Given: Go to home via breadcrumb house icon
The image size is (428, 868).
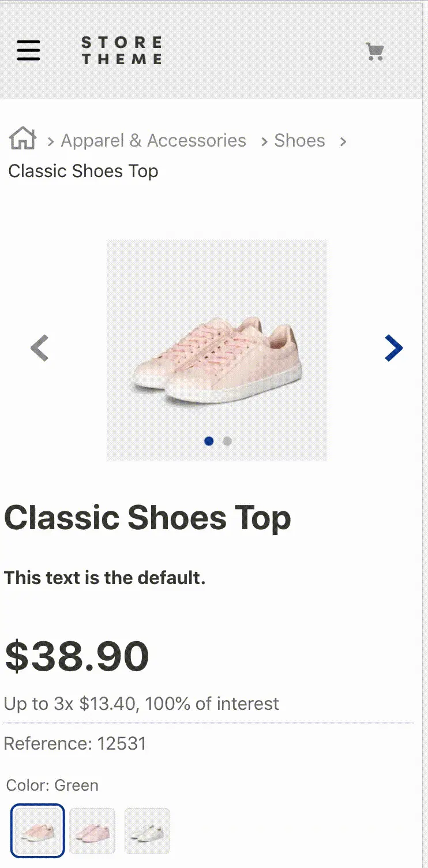Looking at the screenshot, I should click(x=22, y=139).
